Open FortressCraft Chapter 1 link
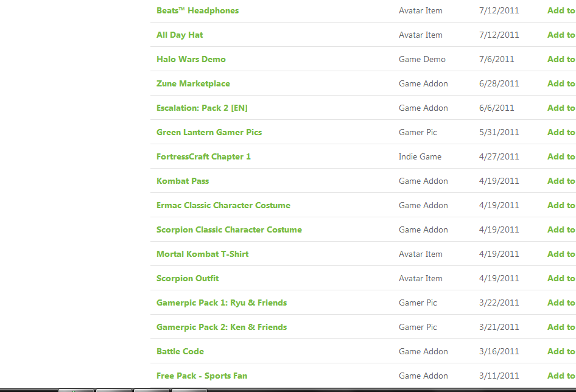Viewport: 576px width, 392px height. pyautogui.click(x=203, y=157)
